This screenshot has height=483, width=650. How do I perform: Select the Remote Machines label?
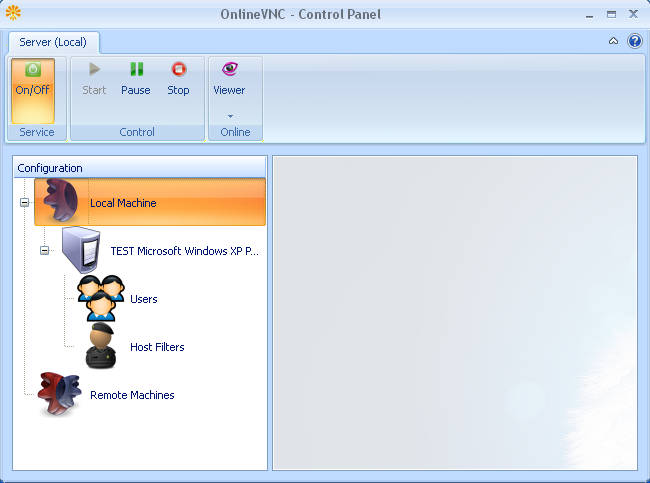pos(132,395)
